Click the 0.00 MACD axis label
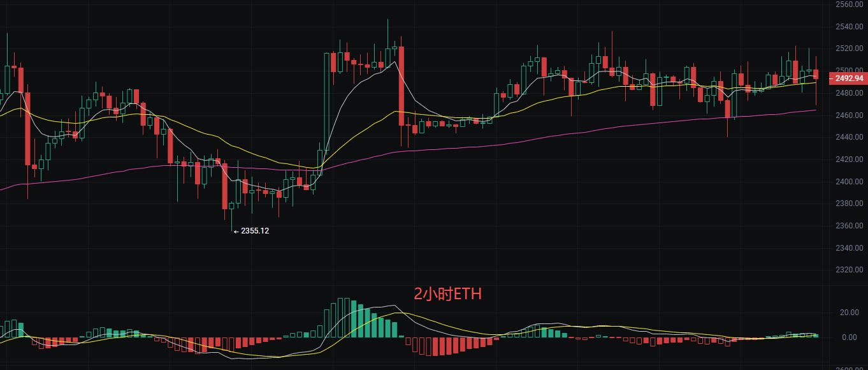This screenshot has height=370, width=868. click(x=850, y=337)
